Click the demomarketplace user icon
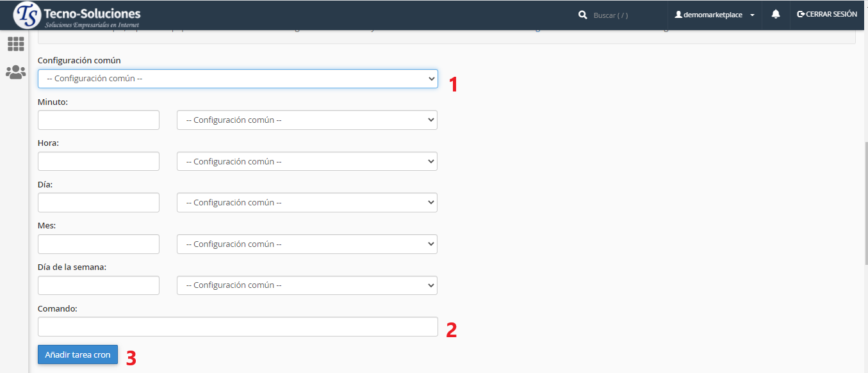 click(678, 15)
